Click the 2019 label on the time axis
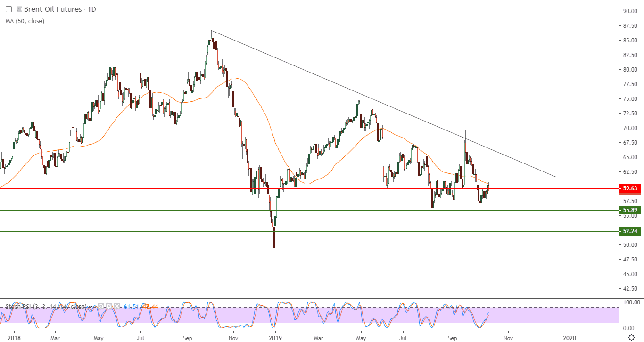The width and height of the screenshot is (644, 342). click(x=275, y=338)
